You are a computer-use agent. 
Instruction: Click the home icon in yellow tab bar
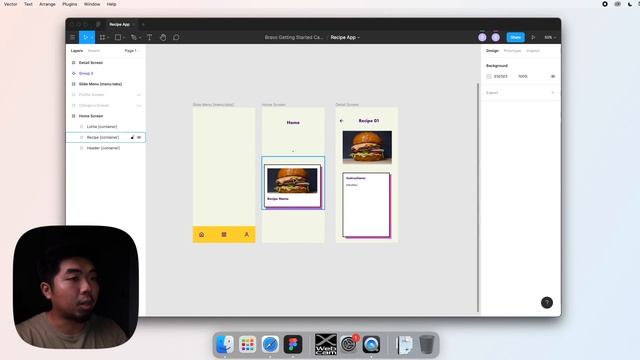201,235
